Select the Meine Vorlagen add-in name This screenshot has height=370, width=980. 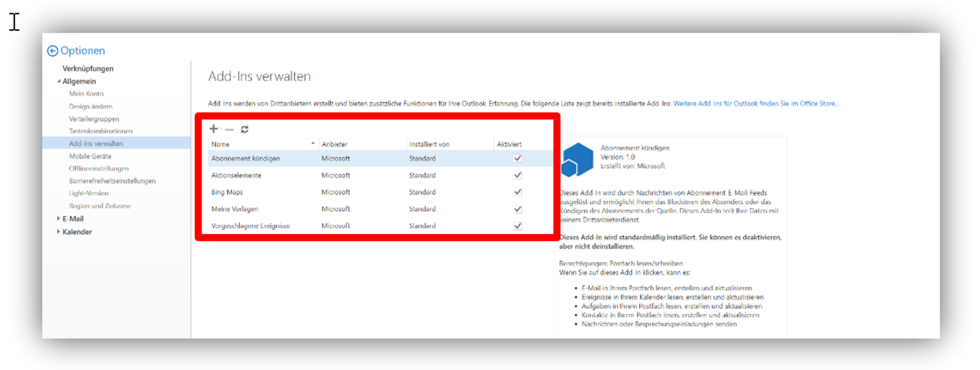pyautogui.click(x=235, y=209)
